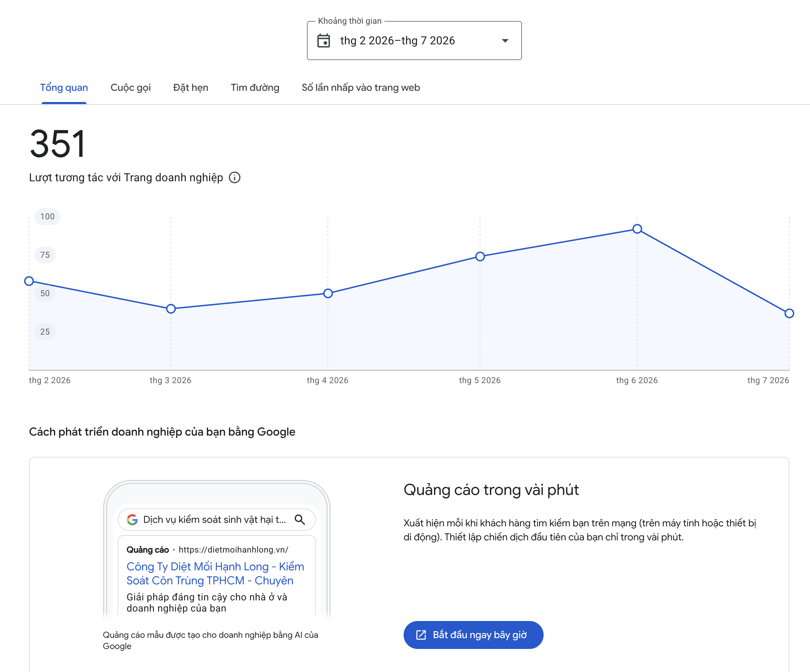This screenshot has height=672, width=810.
Task: Open Số lần nhấp vào trang web tab
Action: coord(361,88)
